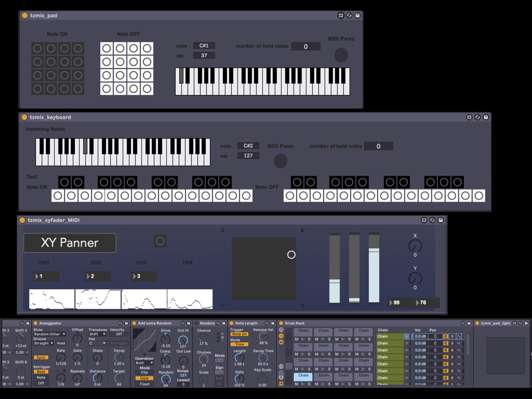
Task: Toggle the Sync button in Arpeggiator
Action: click(40, 357)
